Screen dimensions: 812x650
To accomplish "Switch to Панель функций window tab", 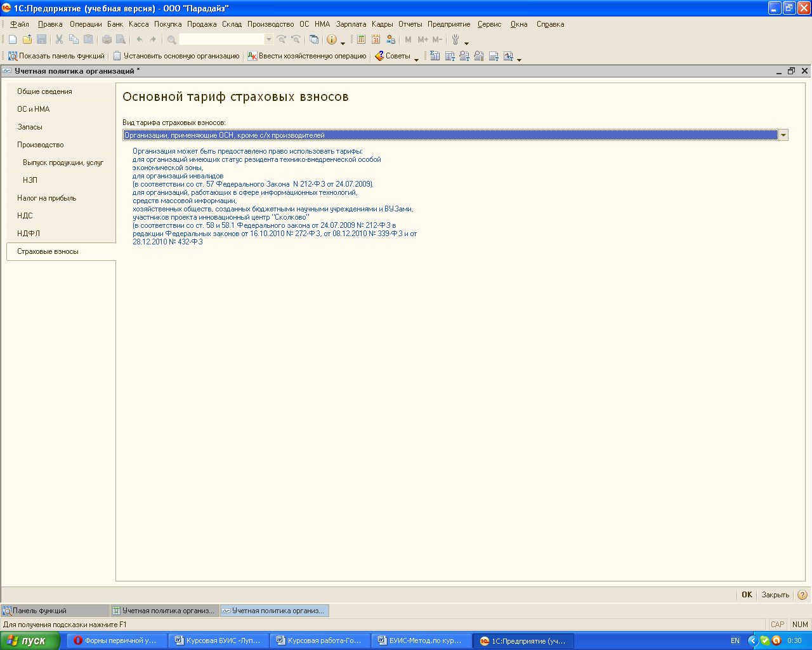I will point(55,611).
